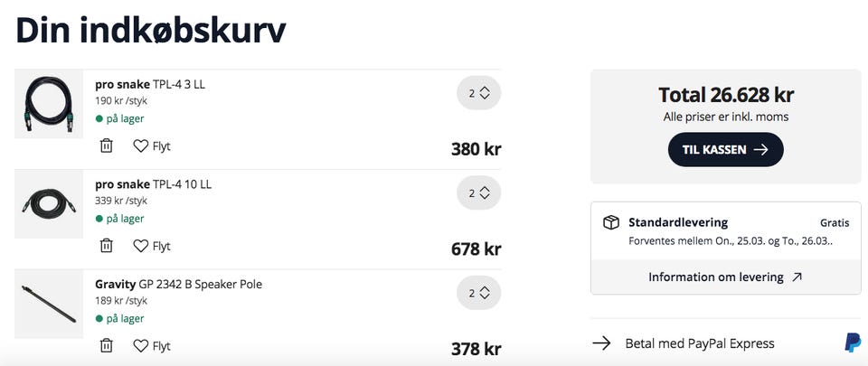The width and height of the screenshot is (868, 366).
Task: View pro snake TPL-4 10 LL cable image
Action: point(49,204)
